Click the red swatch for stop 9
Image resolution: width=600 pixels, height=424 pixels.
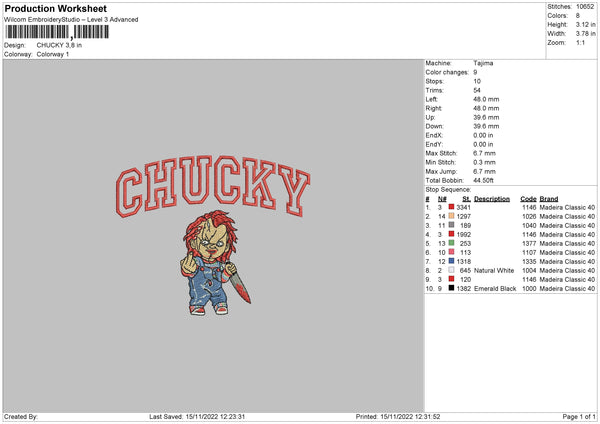pyautogui.click(x=452, y=279)
